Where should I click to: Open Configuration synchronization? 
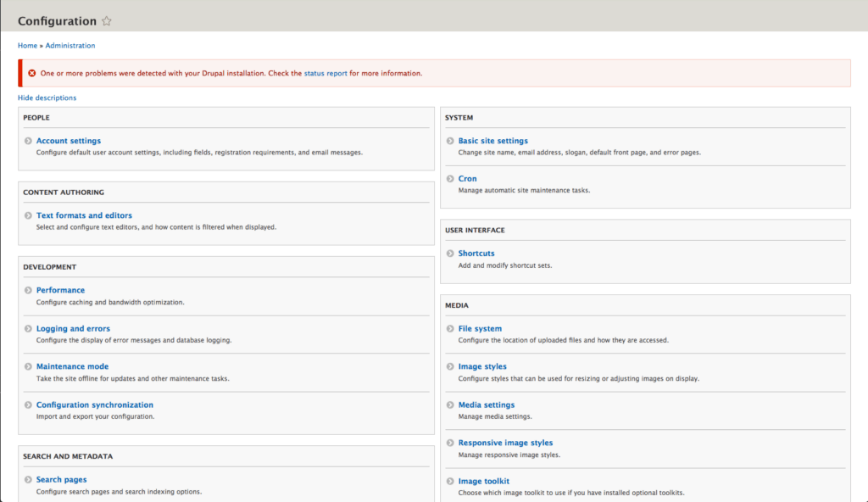pyautogui.click(x=94, y=404)
